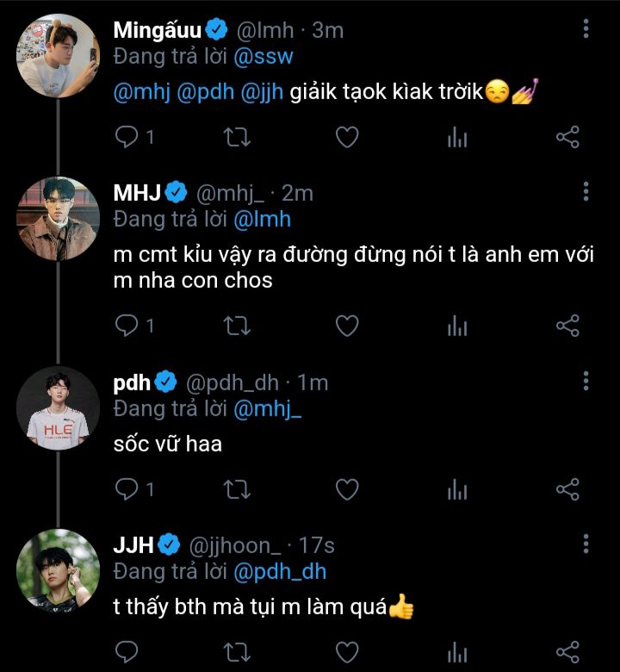Share Mingấuu's tweet
Image resolution: width=620 pixels, height=672 pixels.
pos(567,137)
